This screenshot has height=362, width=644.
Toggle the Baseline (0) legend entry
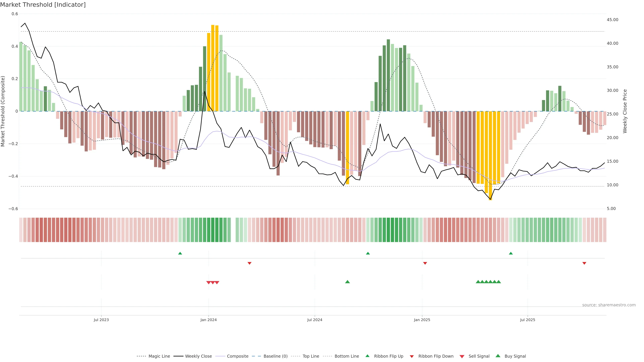coord(276,356)
